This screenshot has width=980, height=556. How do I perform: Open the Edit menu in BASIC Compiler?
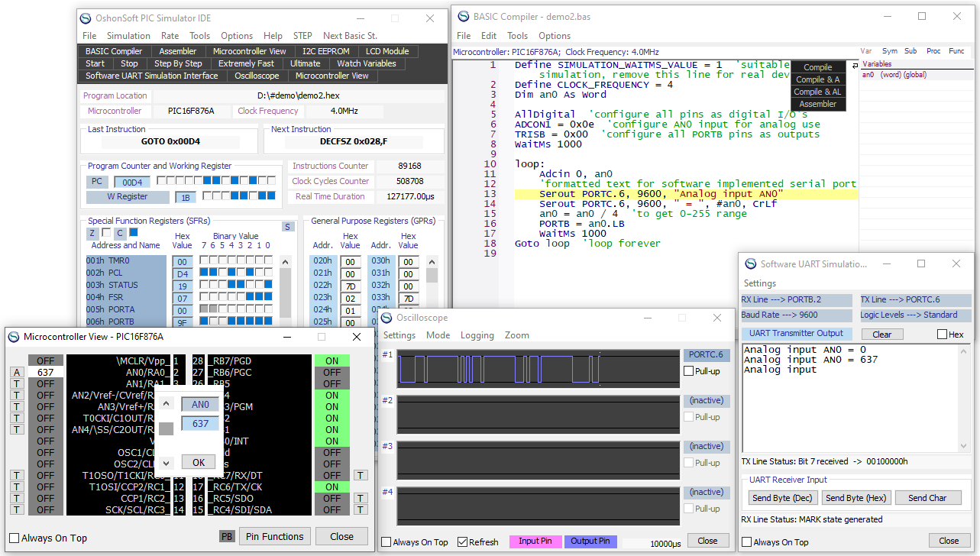click(x=489, y=36)
